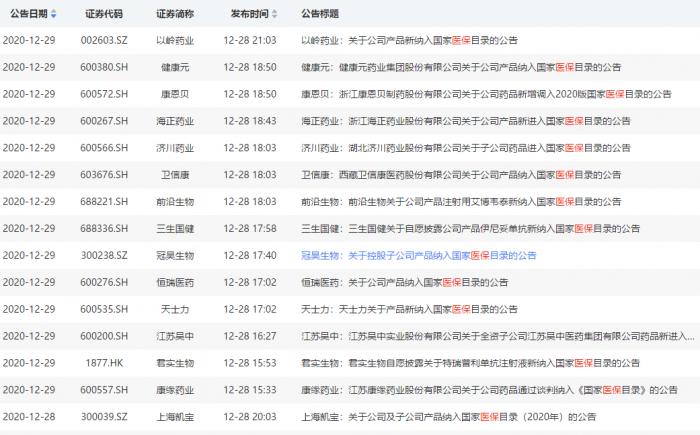Click 天士力 in the 证券简称 column
Viewport: 700px width, 435px height.
tap(175, 309)
